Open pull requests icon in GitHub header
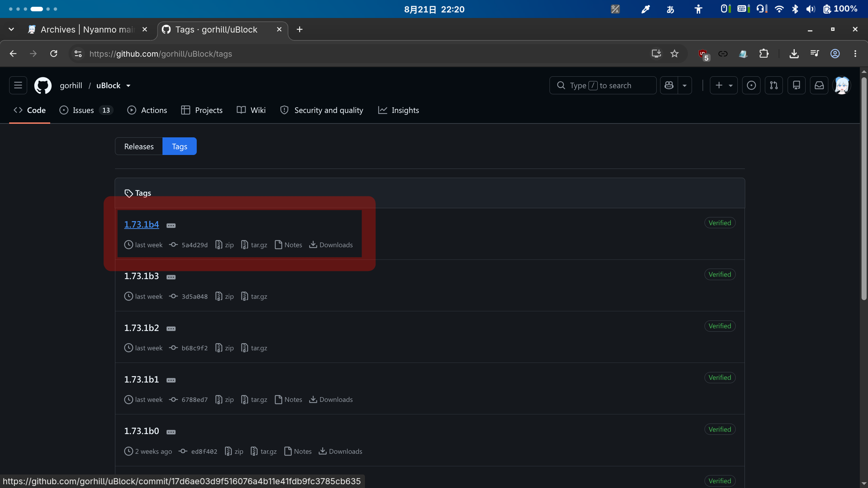868x488 pixels. [x=774, y=85]
